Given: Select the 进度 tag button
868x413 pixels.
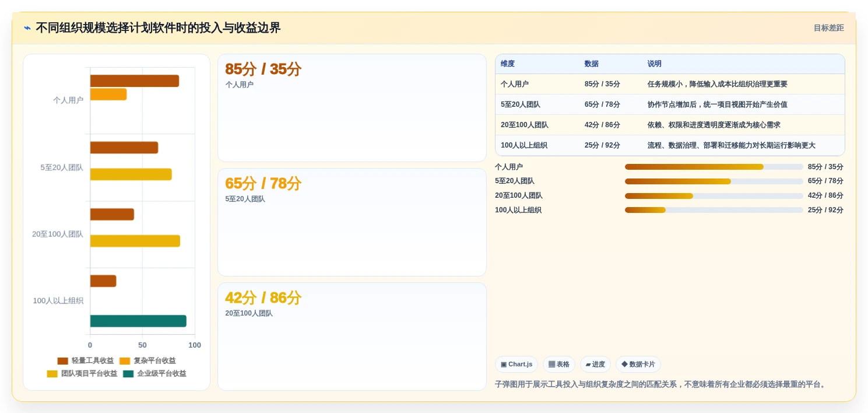Looking at the screenshot, I should [x=595, y=365].
